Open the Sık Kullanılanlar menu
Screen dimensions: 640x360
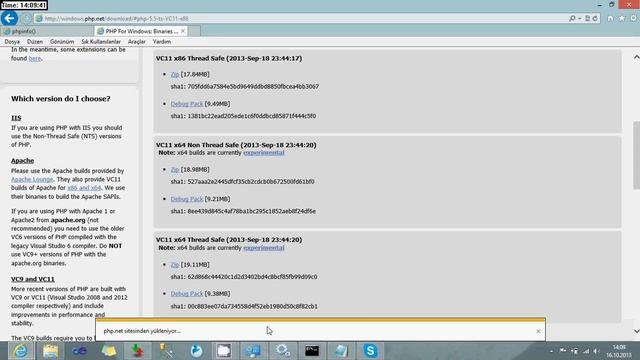point(101,42)
